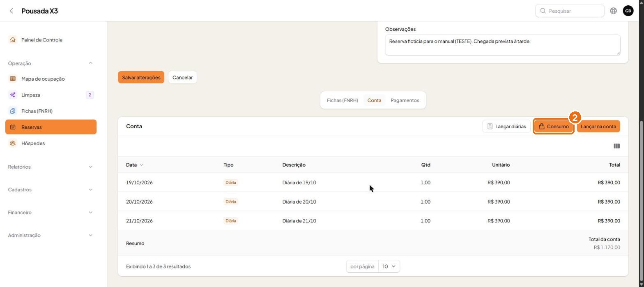Open Limpeza in the sidebar
The image size is (644, 287).
click(x=51, y=95)
